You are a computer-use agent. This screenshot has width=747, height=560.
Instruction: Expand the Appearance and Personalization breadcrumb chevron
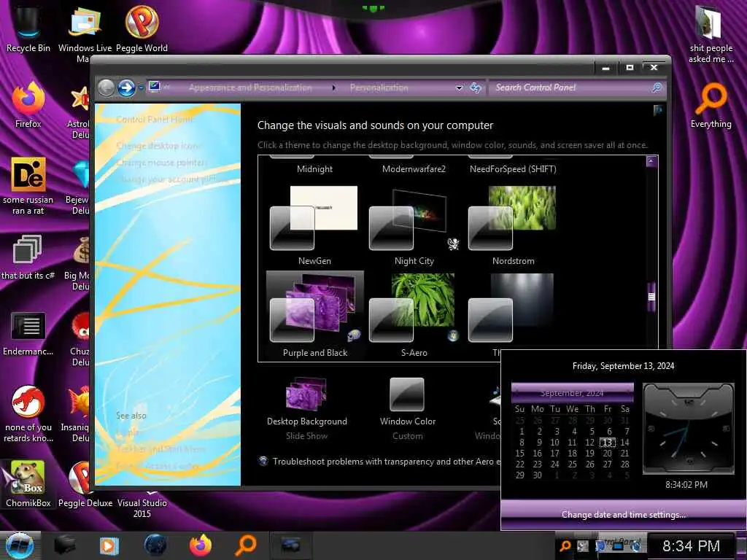pos(333,88)
